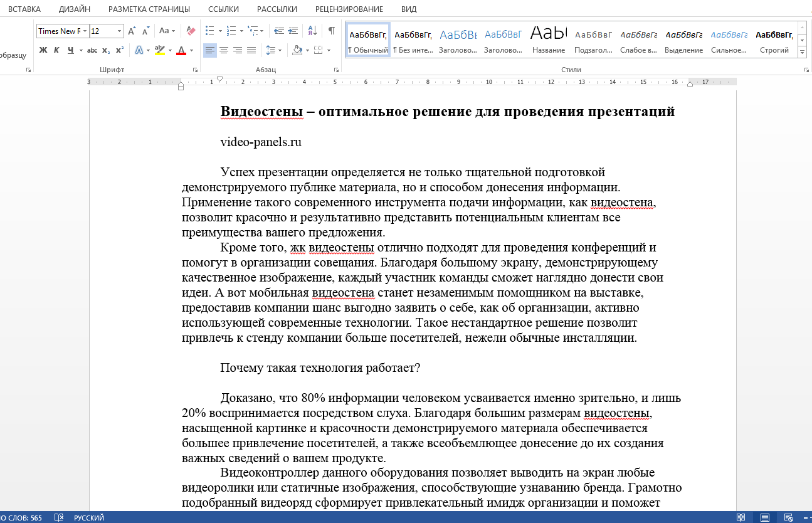
Task: Expand underline style options arrow
Action: tap(81, 50)
